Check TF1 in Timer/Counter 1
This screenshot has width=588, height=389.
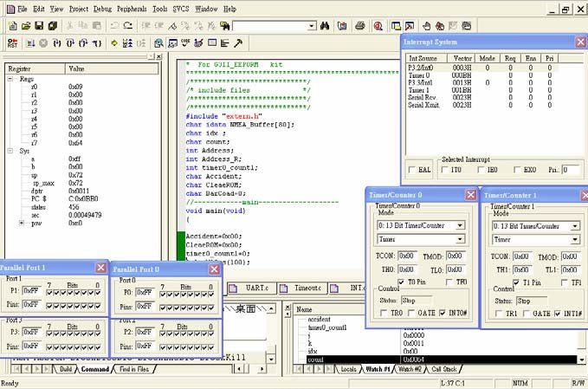[564, 282]
